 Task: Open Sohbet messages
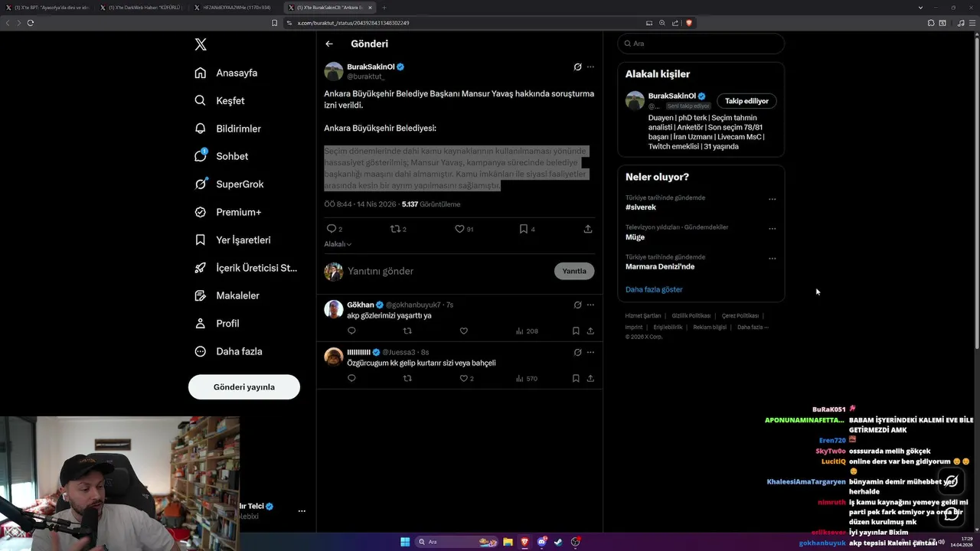222,156
